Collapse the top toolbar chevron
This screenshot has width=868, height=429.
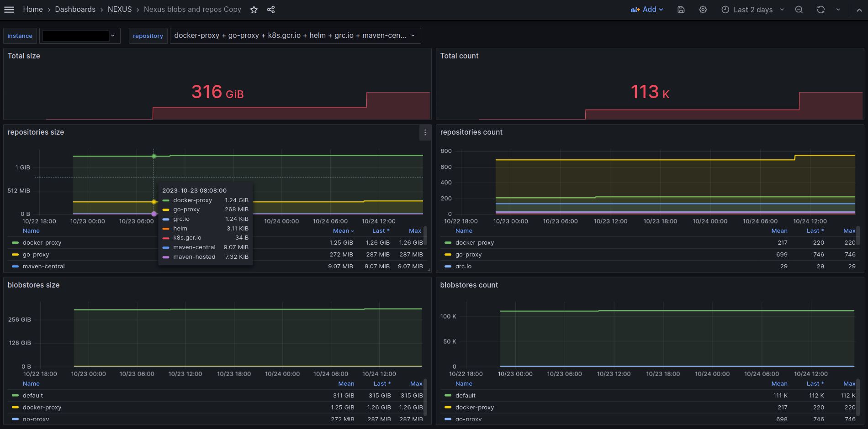point(859,10)
